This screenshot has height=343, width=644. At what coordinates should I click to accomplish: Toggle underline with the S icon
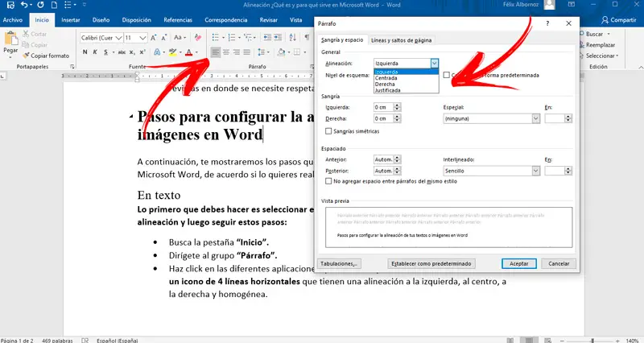tap(106, 52)
